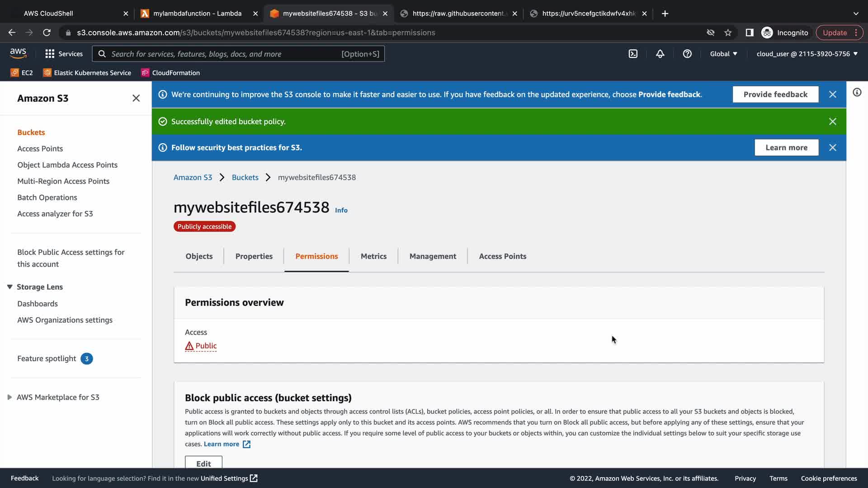The width and height of the screenshot is (868, 488).
Task: Click the AWS support help icon
Action: point(687,54)
